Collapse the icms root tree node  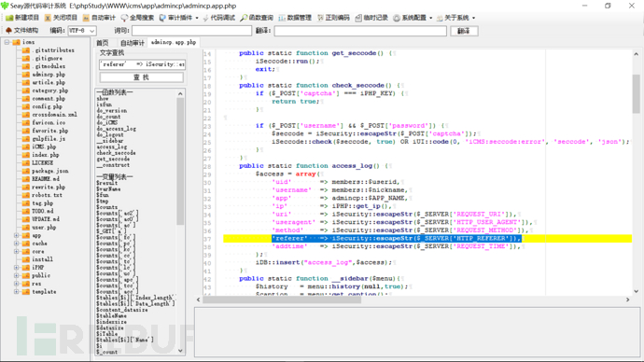7,42
